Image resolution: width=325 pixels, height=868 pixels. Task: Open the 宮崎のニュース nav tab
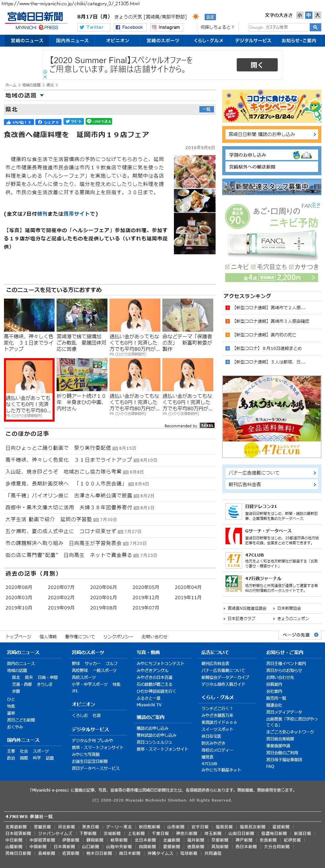pyautogui.click(x=27, y=41)
